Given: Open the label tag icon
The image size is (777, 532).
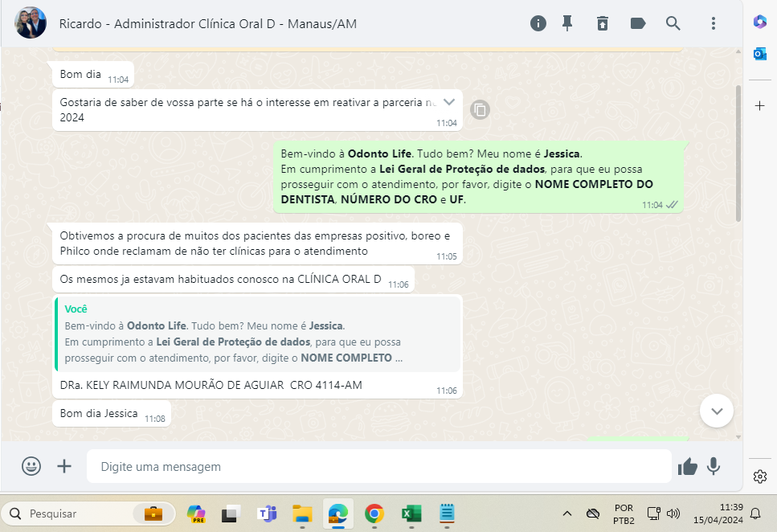Looking at the screenshot, I should (x=638, y=23).
